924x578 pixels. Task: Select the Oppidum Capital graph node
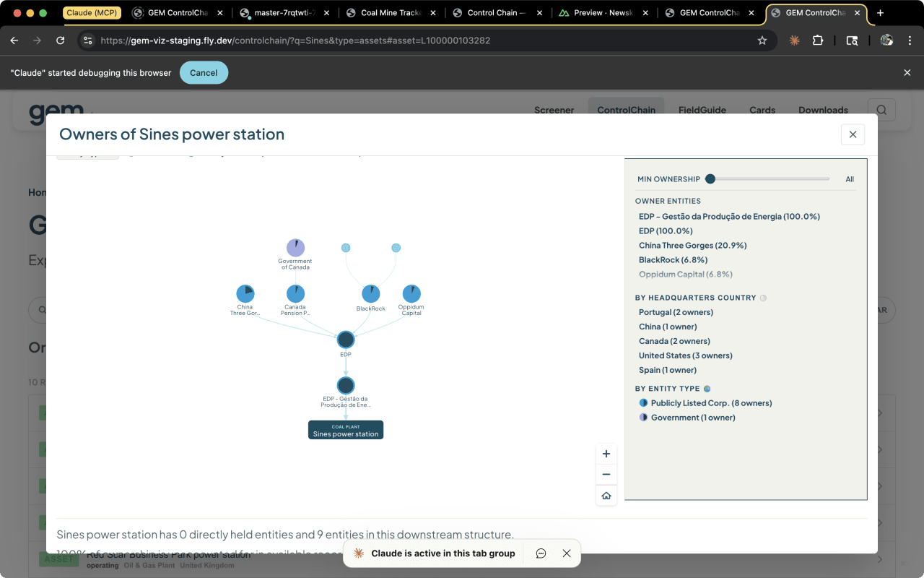tap(411, 293)
